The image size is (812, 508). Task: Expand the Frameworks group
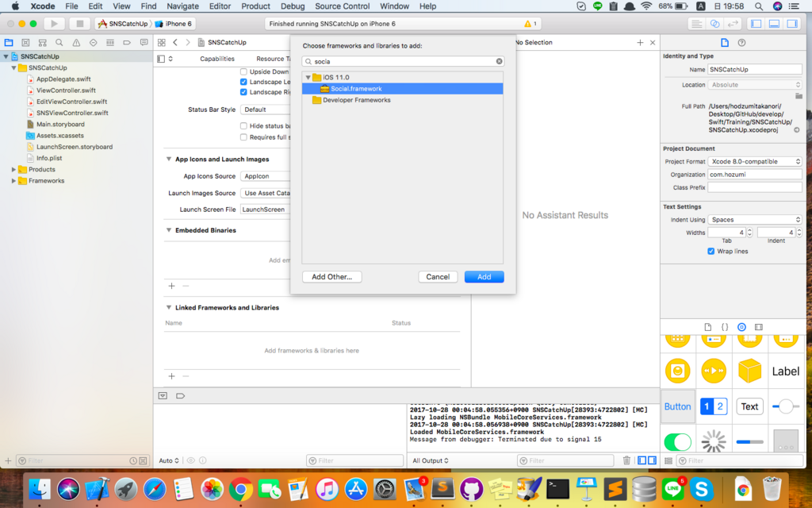(x=13, y=181)
